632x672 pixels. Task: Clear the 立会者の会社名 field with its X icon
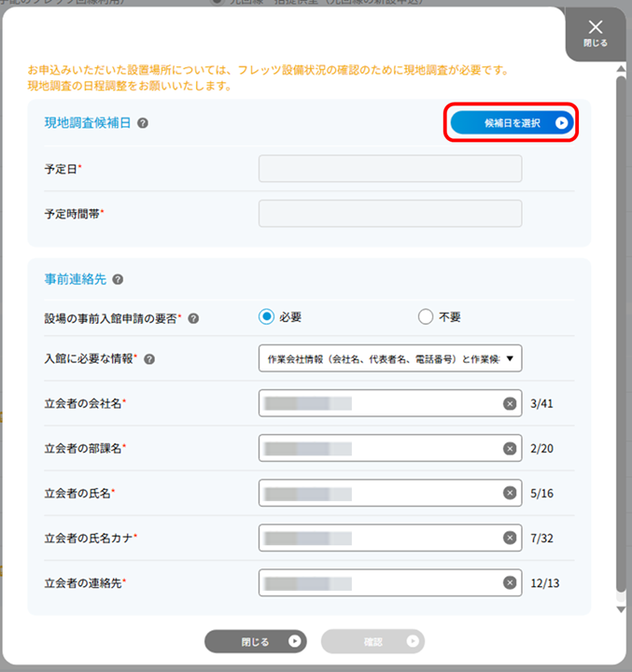[510, 404]
